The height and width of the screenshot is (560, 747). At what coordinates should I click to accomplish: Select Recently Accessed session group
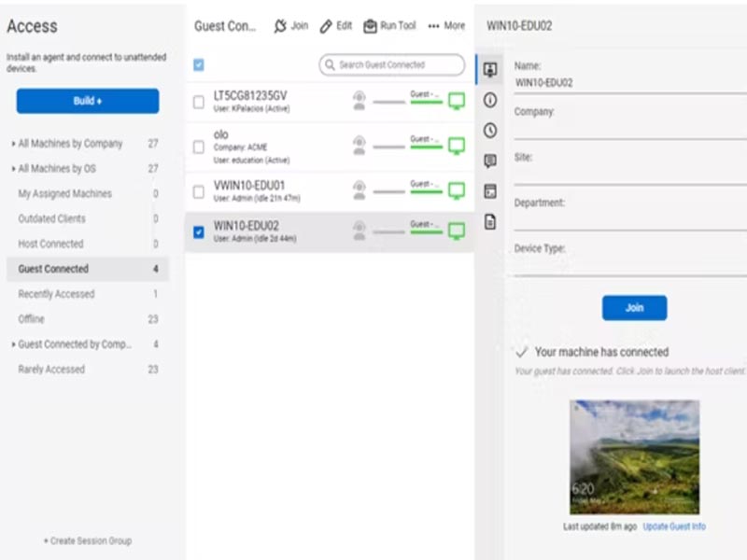56,294
